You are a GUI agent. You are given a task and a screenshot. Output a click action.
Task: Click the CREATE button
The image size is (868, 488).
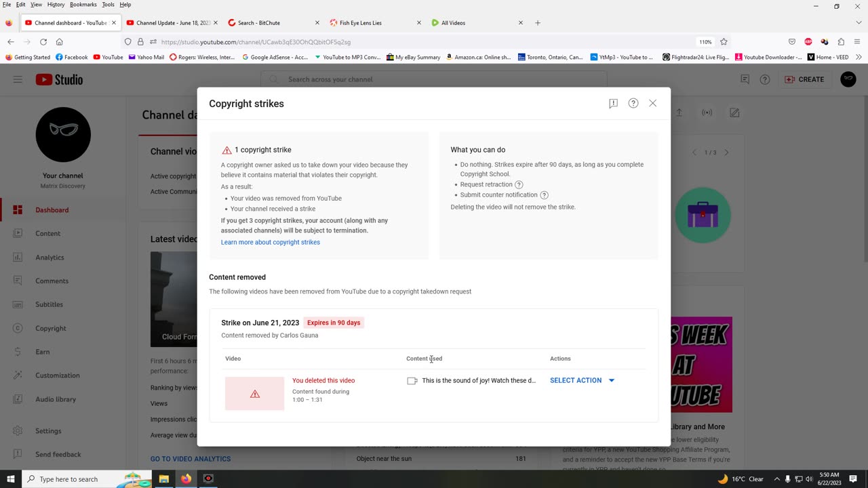point(804,79)
